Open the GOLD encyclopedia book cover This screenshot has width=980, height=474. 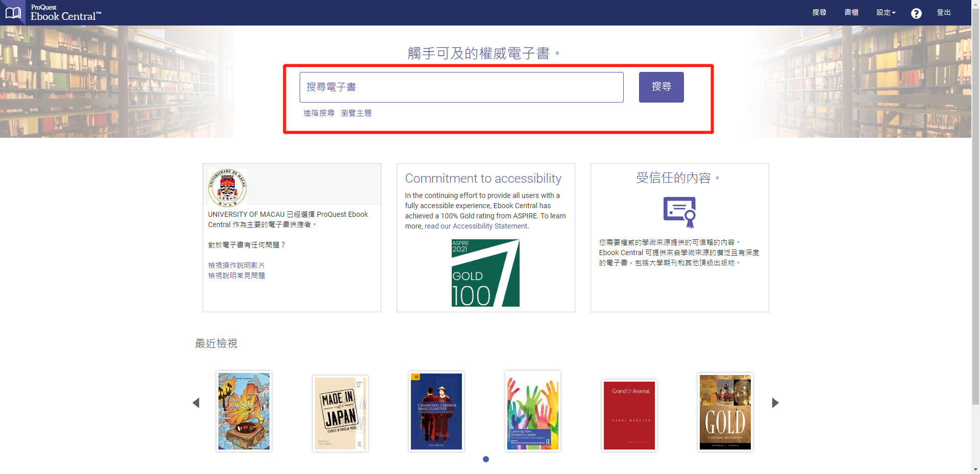(x=725, y=412)
